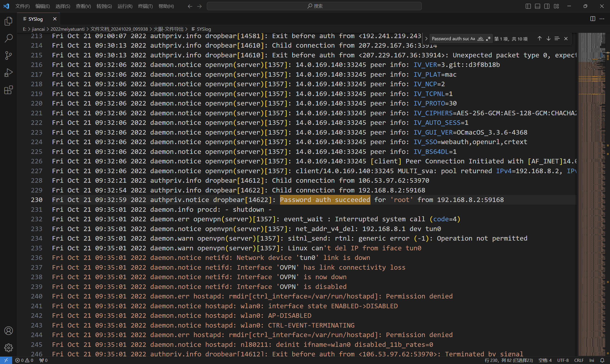
Task: Change indentation via '空格: 4' status item
Action: tap(545, 360)
